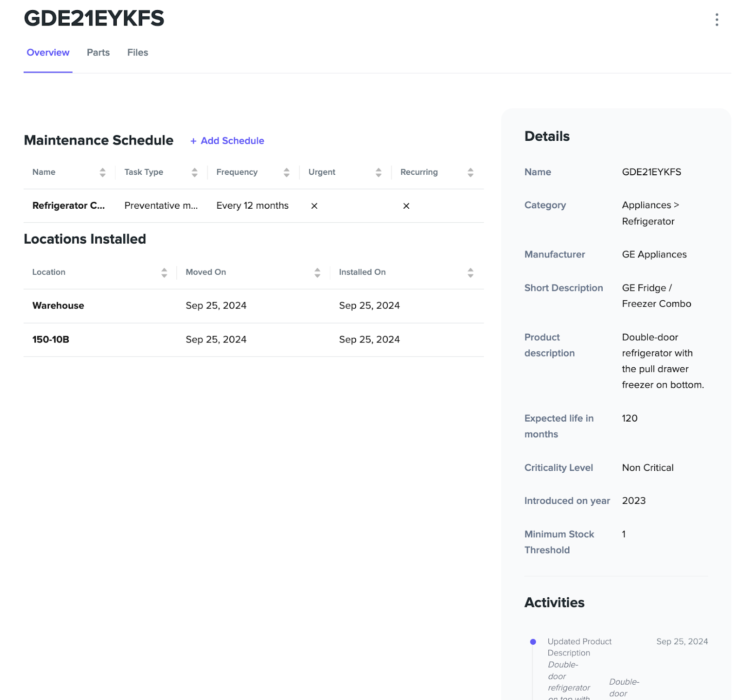The image size is (744, 700).
Task: Click the Moved On column header
Action: [206, 272]
